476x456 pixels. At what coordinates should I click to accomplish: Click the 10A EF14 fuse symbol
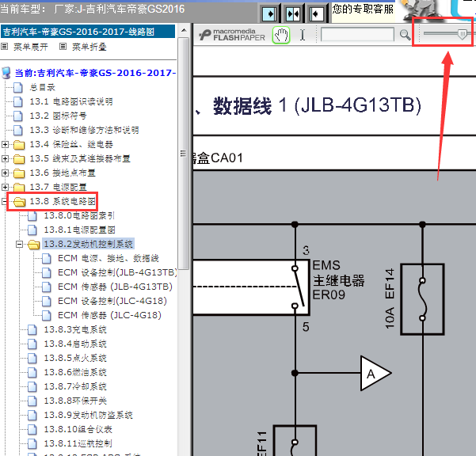click(x=422, y=299)
